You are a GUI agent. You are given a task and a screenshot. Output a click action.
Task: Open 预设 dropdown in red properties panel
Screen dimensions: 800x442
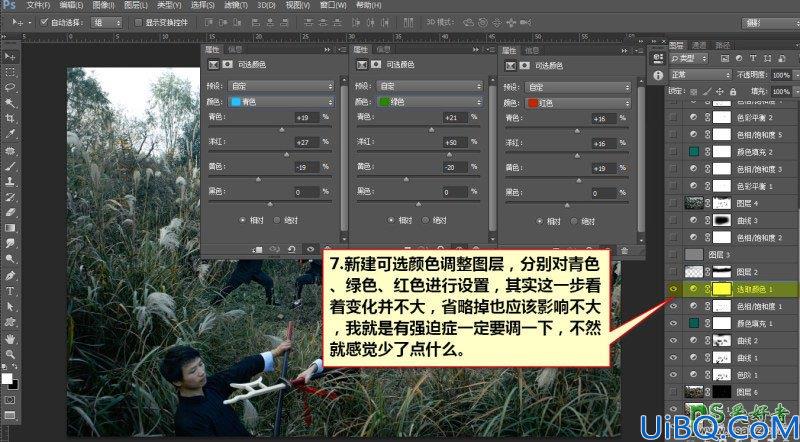point(578,87)
